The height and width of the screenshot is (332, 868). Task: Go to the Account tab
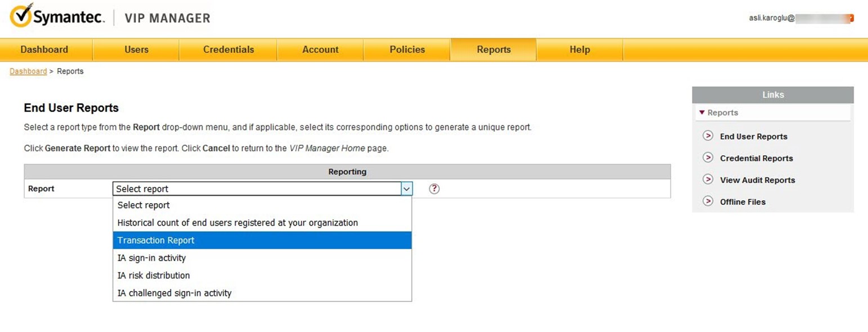coord(320,50)
